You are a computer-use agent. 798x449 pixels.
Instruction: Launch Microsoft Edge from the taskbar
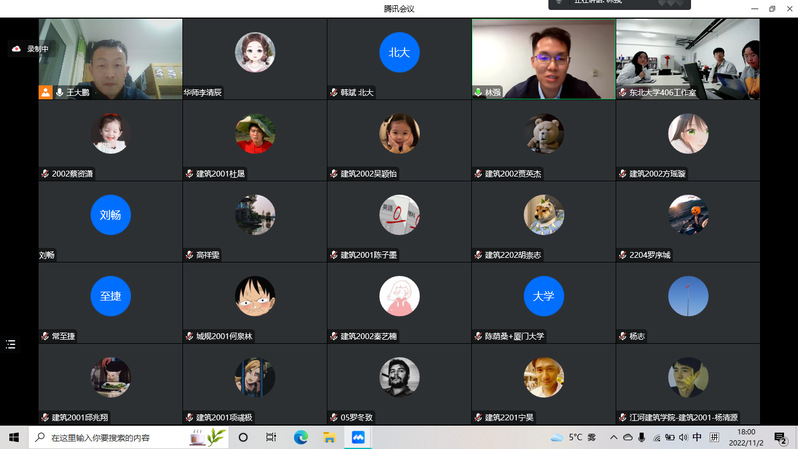click(300, 437)
